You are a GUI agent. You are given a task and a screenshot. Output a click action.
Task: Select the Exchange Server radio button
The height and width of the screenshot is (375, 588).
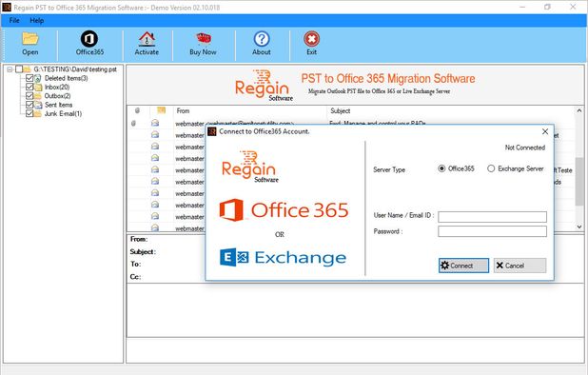[x=491, y=168]
